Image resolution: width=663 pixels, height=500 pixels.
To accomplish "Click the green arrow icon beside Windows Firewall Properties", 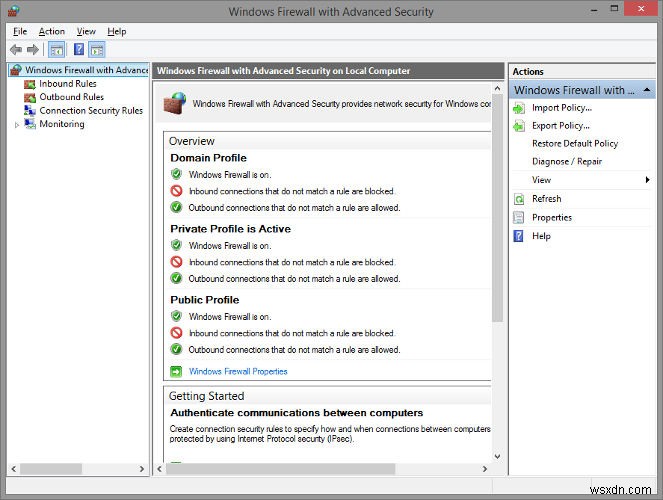I will [x=176, y=372].
